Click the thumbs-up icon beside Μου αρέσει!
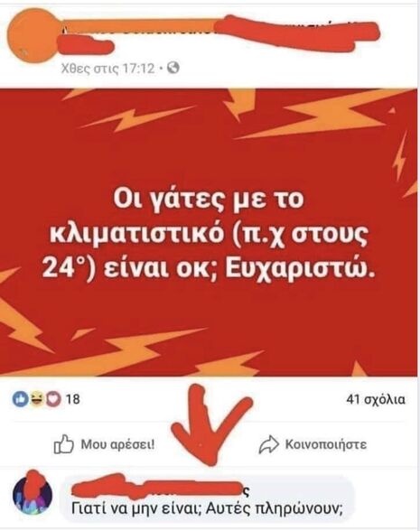This screenshot has height=531, width=420. tap(63, 444)
